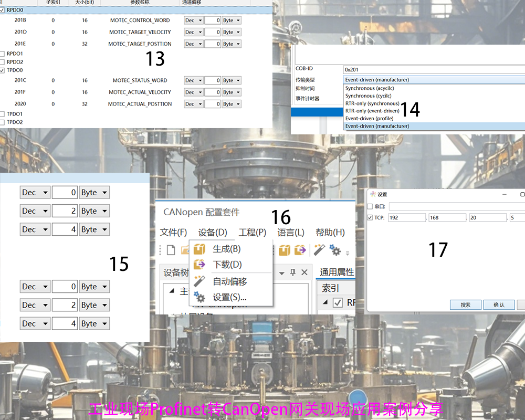
Task: Close the 设备树 device tree panel
Action: click(x=304, y=272)
